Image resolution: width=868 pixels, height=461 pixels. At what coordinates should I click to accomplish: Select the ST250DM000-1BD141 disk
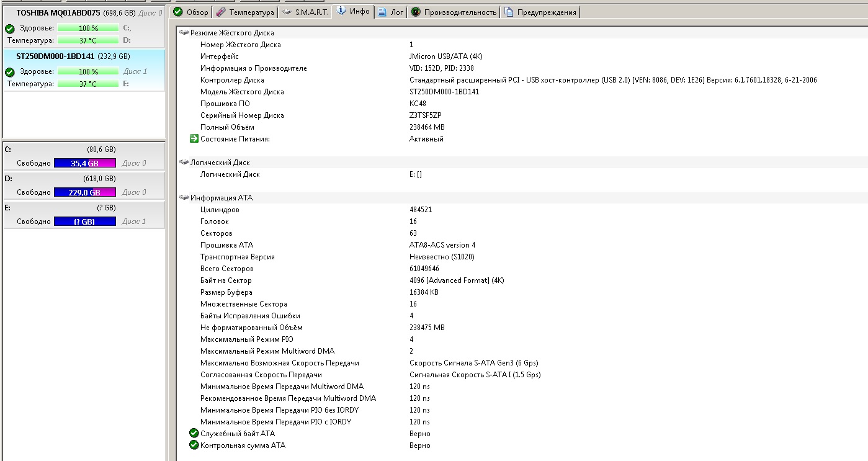(x=55, y=56)
